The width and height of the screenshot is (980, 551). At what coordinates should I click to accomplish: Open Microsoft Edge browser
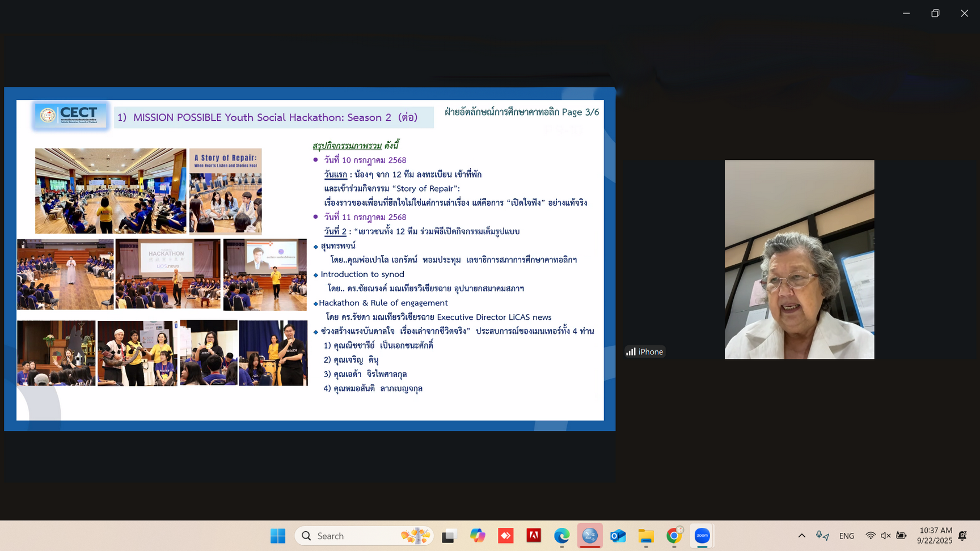coord(561,536)
